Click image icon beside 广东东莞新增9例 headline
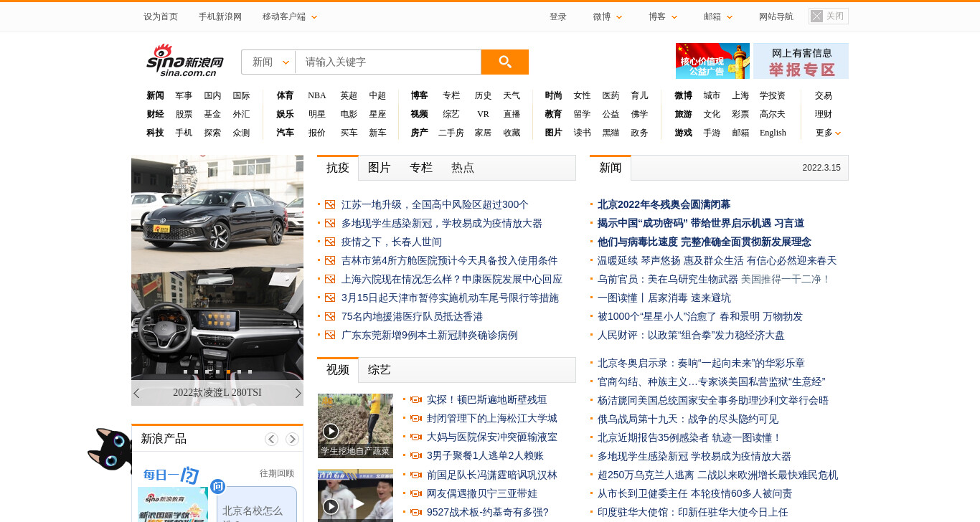Screen dimensions: 980x522 (330, 336)
